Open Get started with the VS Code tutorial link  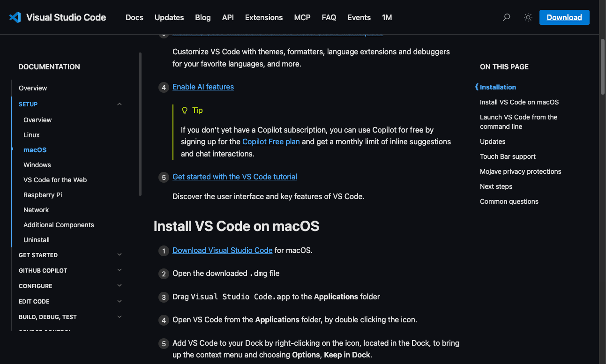[x=235, y=177]
